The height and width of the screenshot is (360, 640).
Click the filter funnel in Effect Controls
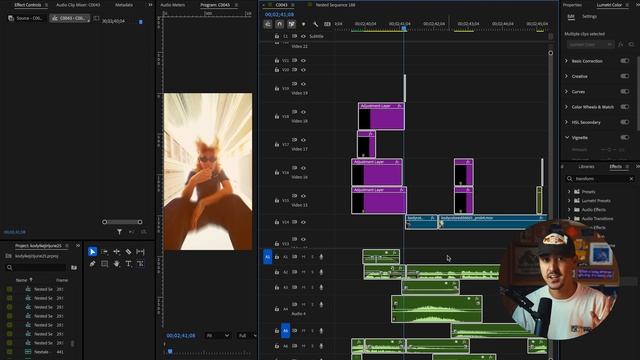pos(119,232)
